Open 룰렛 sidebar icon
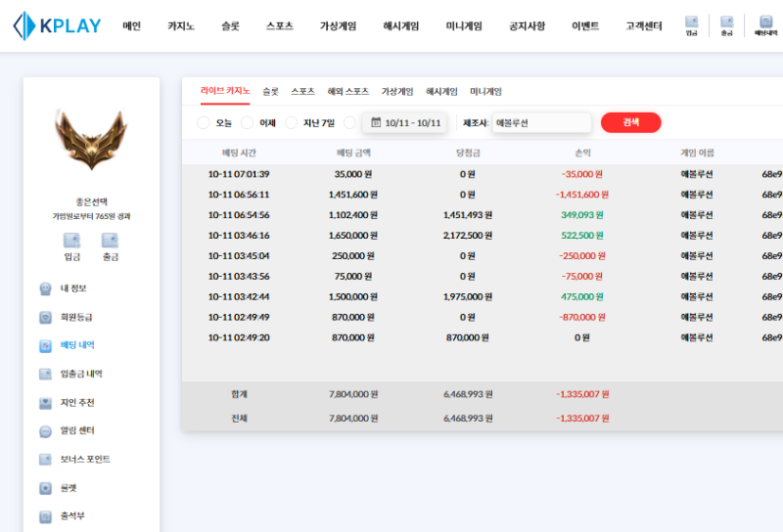 coord(45,488)
